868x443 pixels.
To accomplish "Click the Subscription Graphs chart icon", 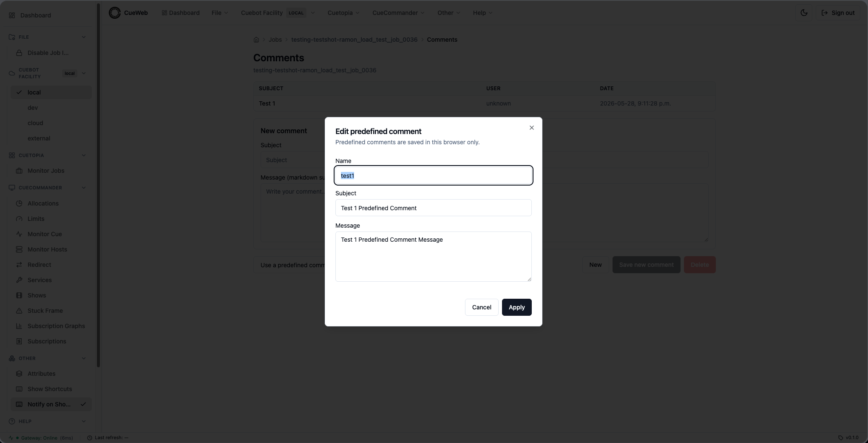I will pos(19,326).
